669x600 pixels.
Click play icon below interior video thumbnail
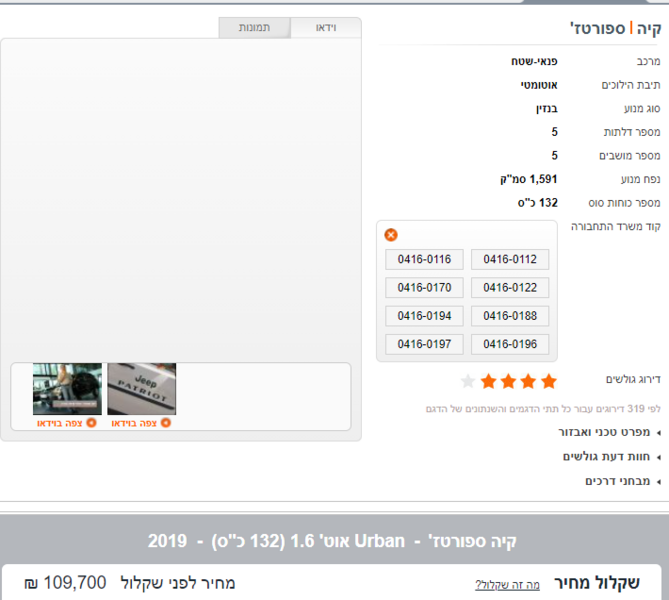[x=91, y=423]
